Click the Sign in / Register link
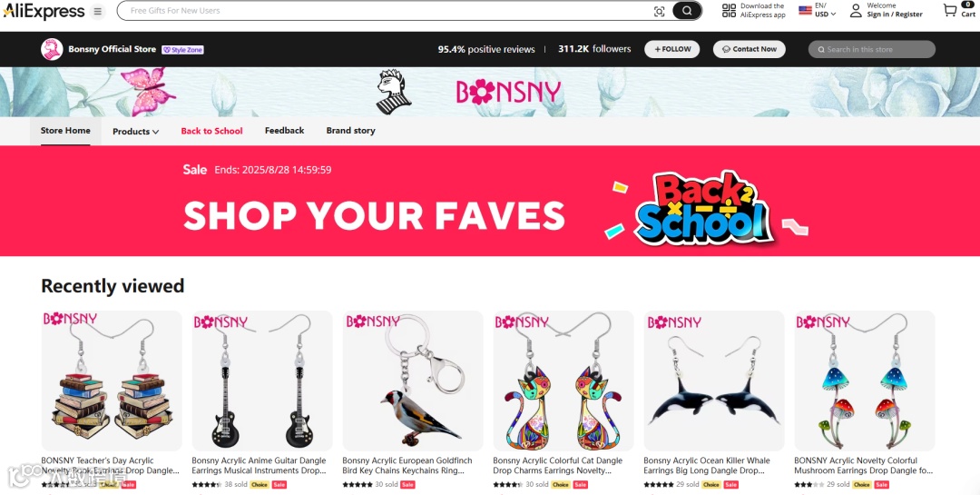This screenshot has width=980, height=495. point(895,15)
